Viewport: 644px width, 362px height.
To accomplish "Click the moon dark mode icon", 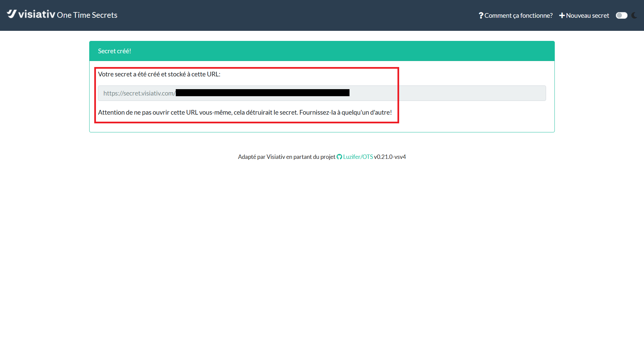I will coord(634,15).
